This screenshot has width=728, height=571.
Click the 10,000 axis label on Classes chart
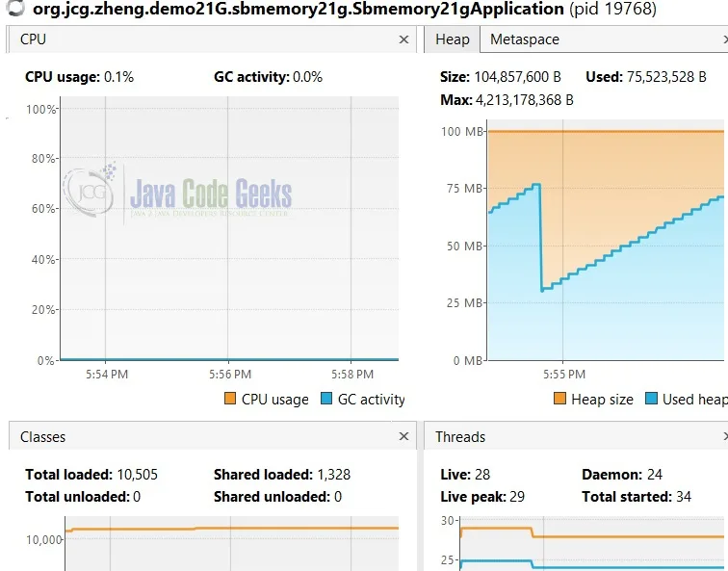(x=43, y=540)
